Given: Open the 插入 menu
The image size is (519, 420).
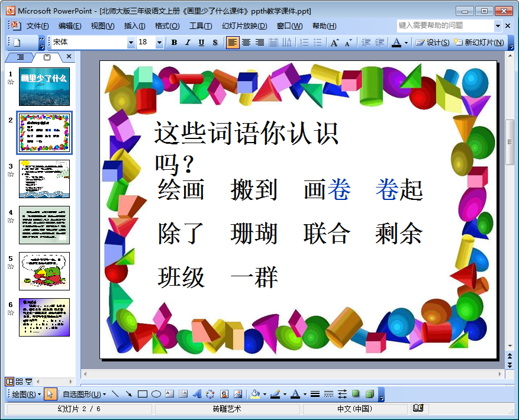Looking at the screenshot, I should pos(134,26).
